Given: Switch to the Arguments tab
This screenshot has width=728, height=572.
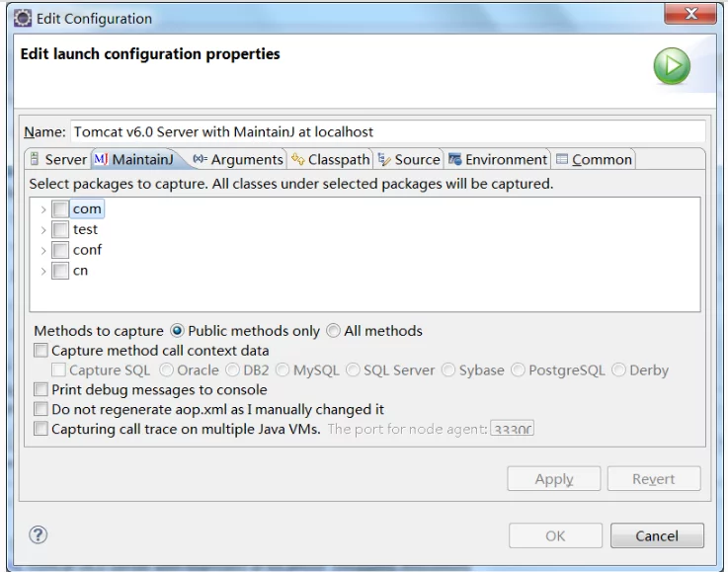Looking at the screenshot, I should point(238,159).
